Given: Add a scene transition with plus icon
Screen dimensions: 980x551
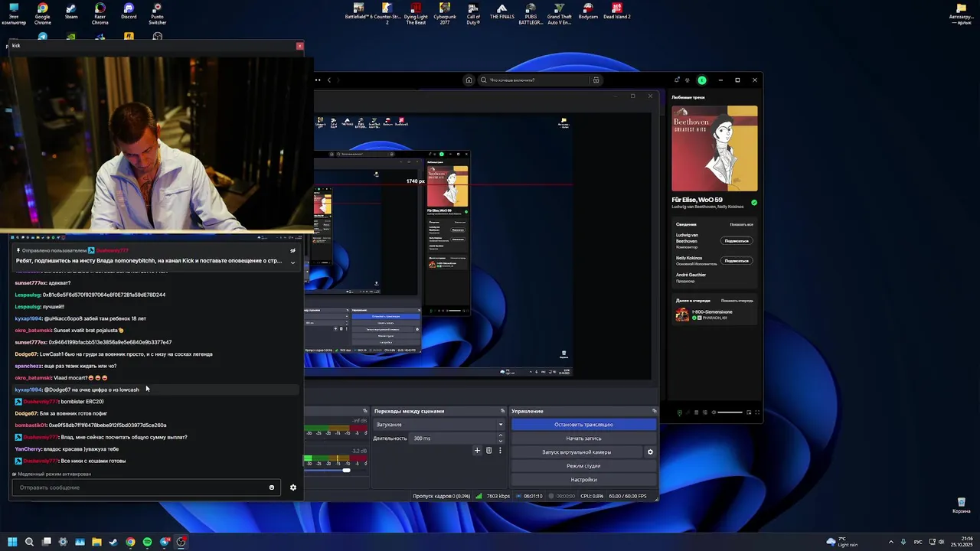Looking at the screenshot, I should 477,451.
